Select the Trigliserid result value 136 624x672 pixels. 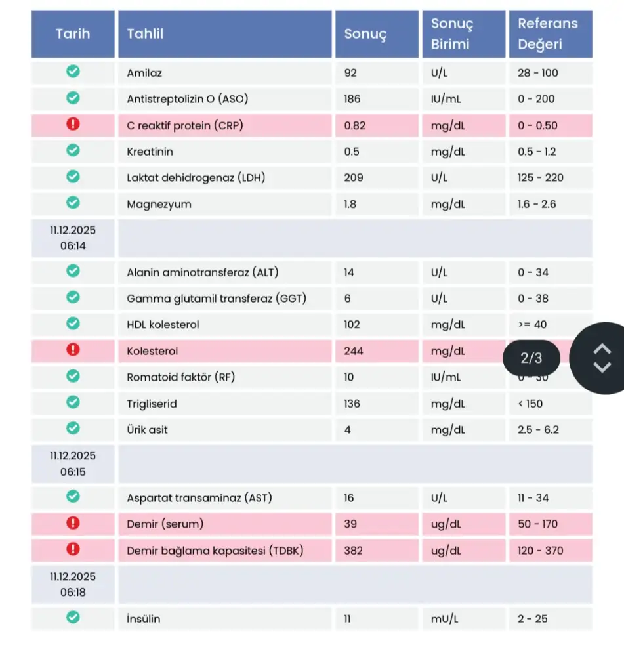[x=352, y=404]
